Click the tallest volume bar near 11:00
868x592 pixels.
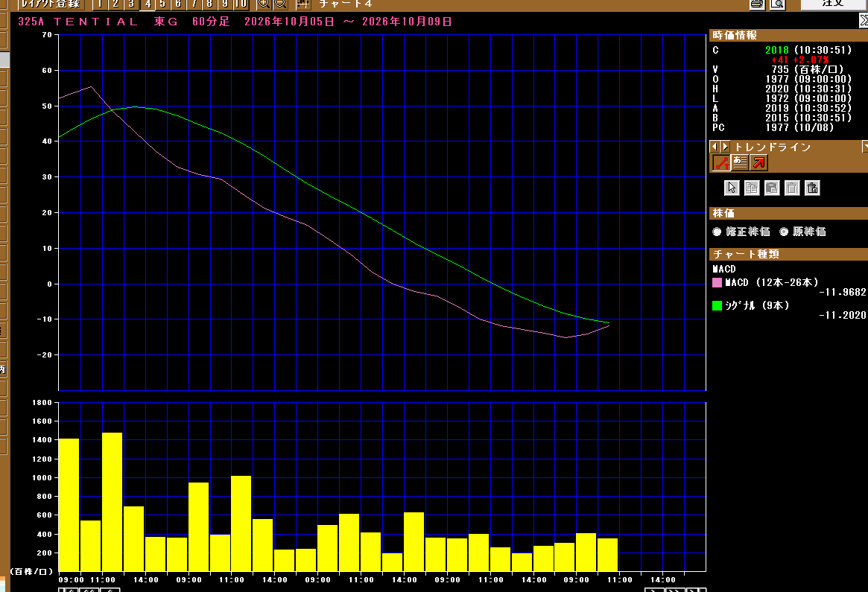[x=112, y=502]
